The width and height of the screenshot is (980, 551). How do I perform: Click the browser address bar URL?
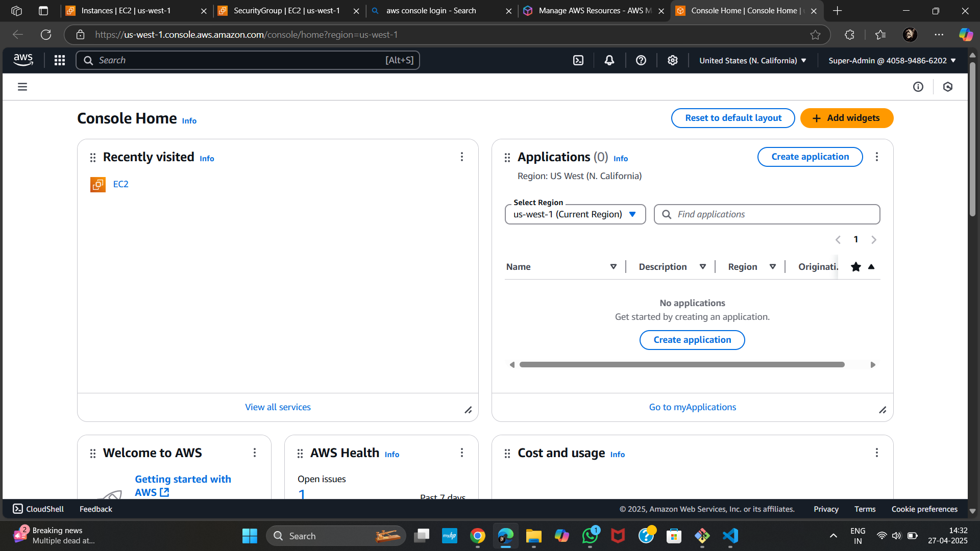246,35
